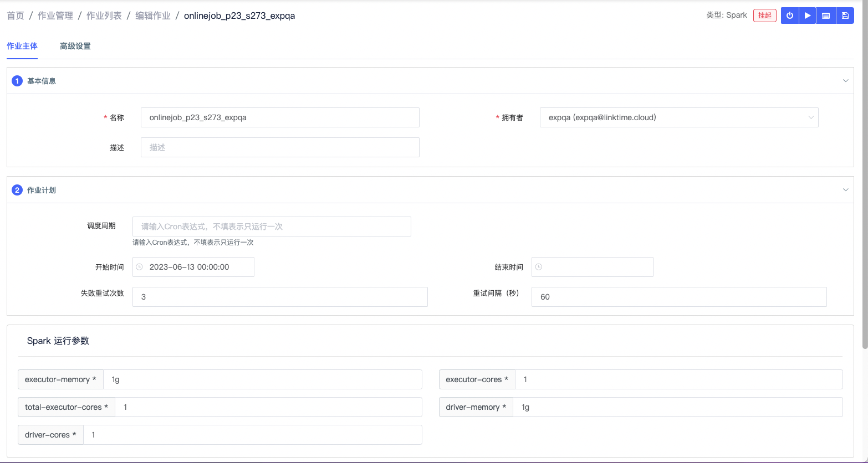The width and height of the screenshot is (868, 463).
Task: Open 作业管理 breadcrumb link
Action: tap(55, 16)
